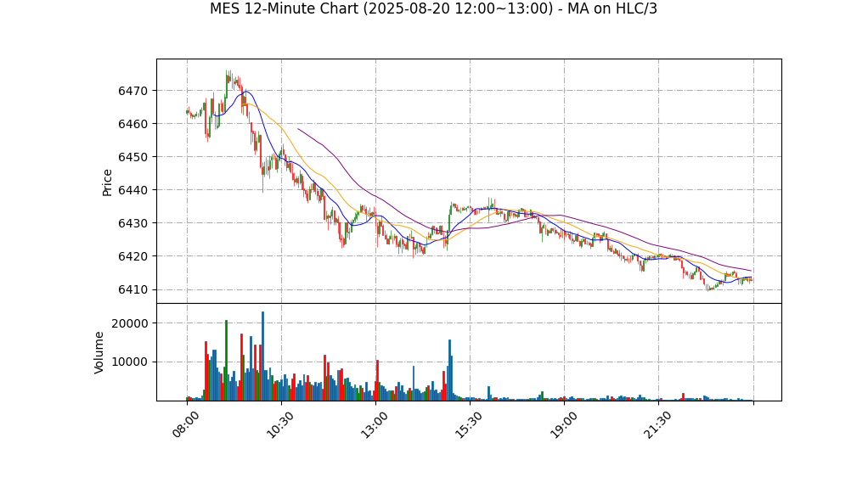The height and width of the screenshot is (488, 868).
Task: Click the 6440 price tick label
Action: coord(133,190)
